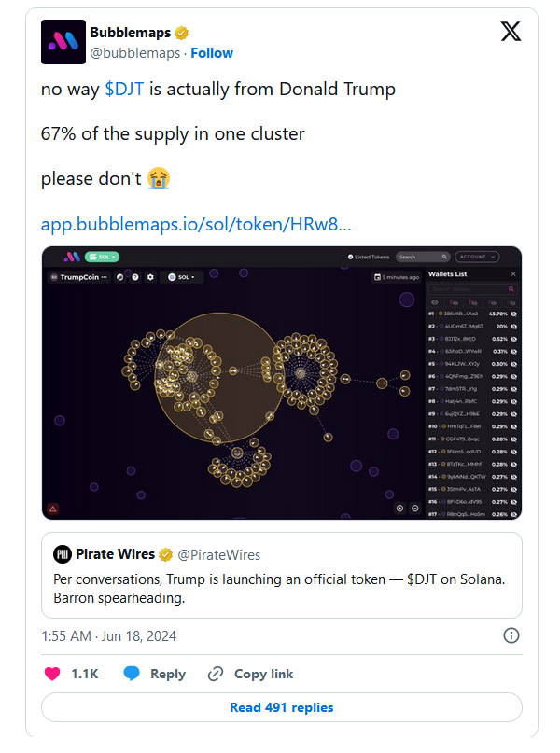This screenshot has width=560, height=753.
Task: Read 491 replies
Action: pos(281,707)
